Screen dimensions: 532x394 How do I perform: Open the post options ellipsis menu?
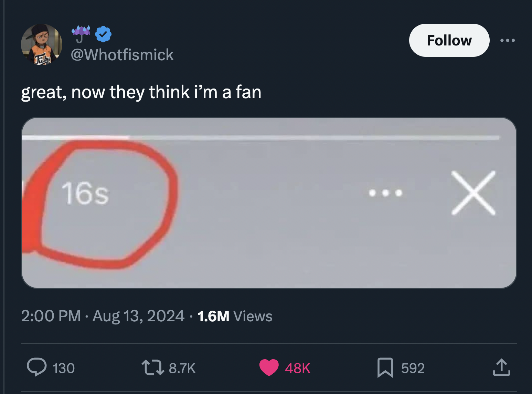(508, 40)
